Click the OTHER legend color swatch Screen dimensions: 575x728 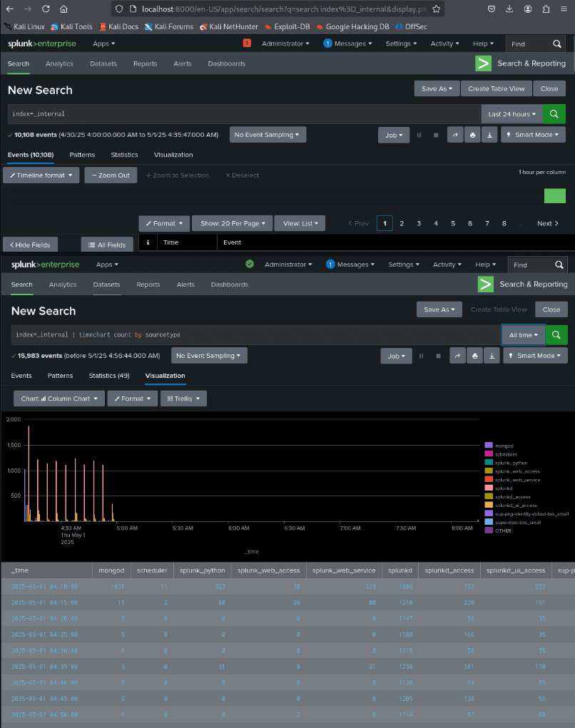click(488, 530)
